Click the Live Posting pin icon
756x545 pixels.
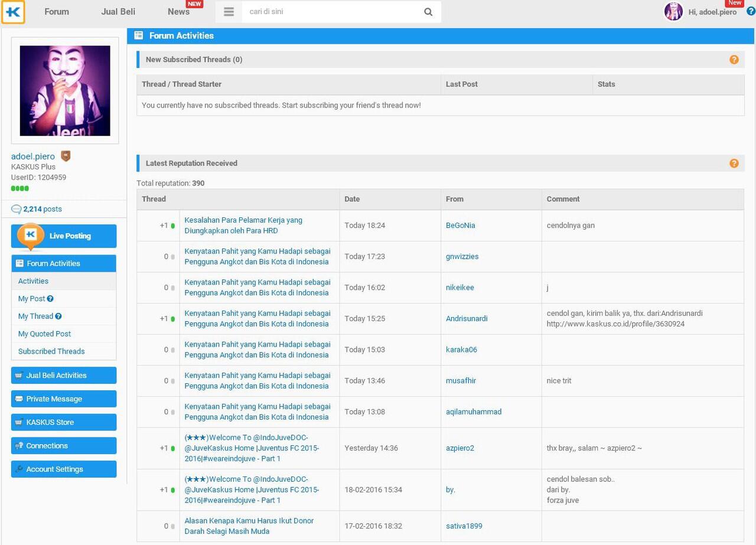[31, 236]
